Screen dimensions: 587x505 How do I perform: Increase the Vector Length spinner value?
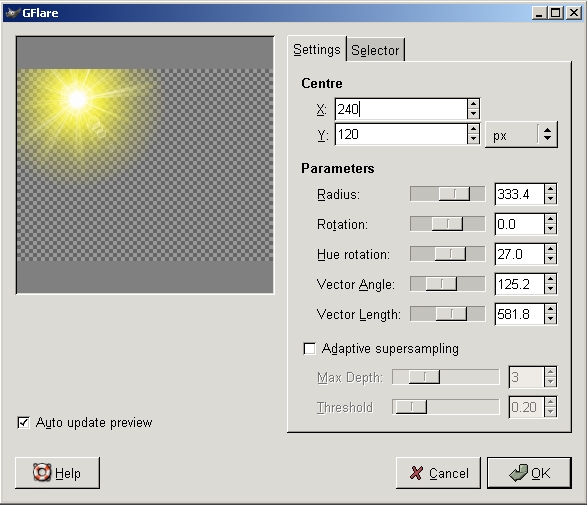click(550, 309)
